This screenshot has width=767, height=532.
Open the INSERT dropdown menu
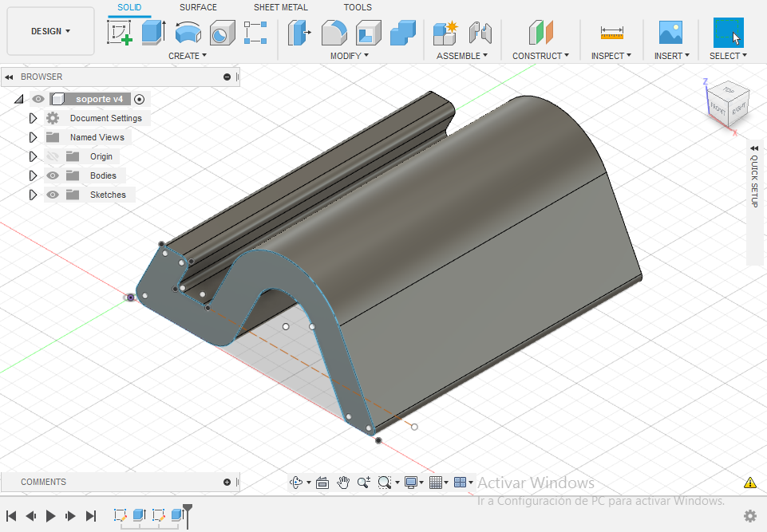[671, 56]
